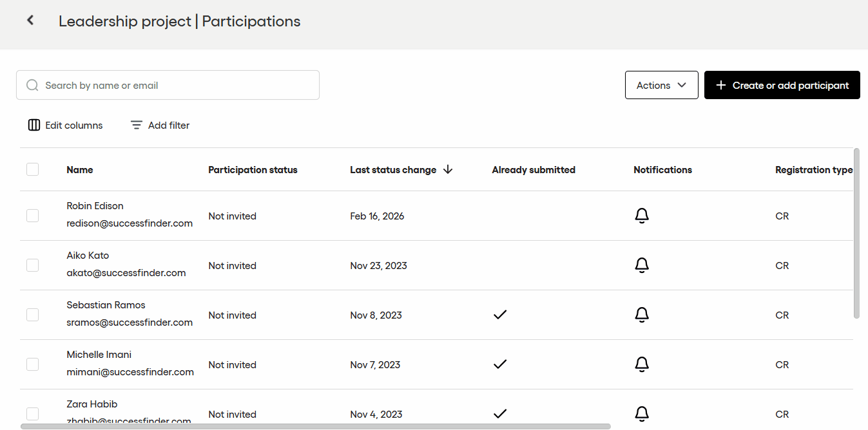Click the Participation status column header
The height and width of the screenshot is (430, 868).
[x=253, y=170]
